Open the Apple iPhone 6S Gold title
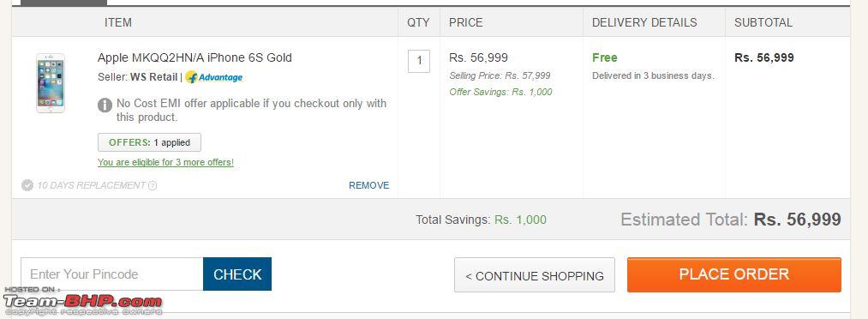This screenshot has height=319, width=868. 195,57
